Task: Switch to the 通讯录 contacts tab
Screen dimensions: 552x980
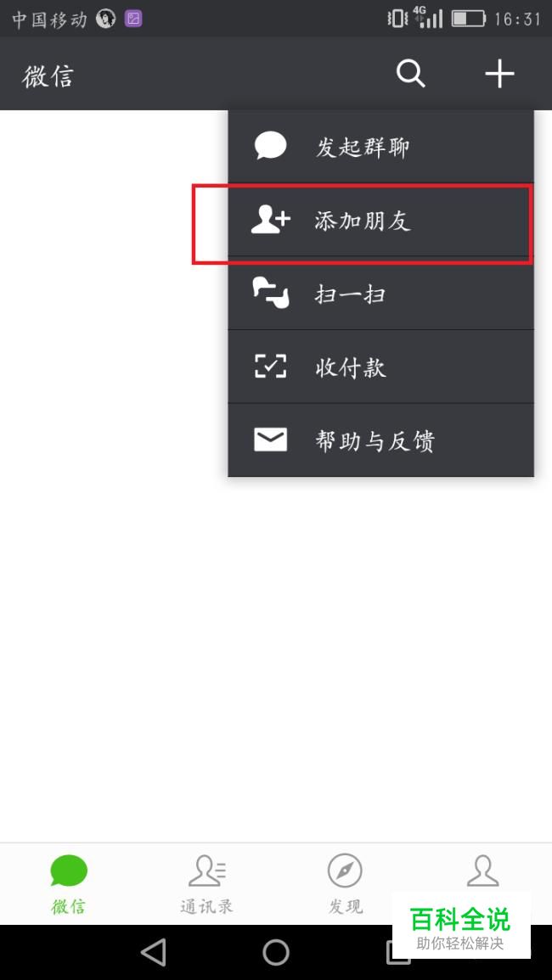Action: point(207,884)
